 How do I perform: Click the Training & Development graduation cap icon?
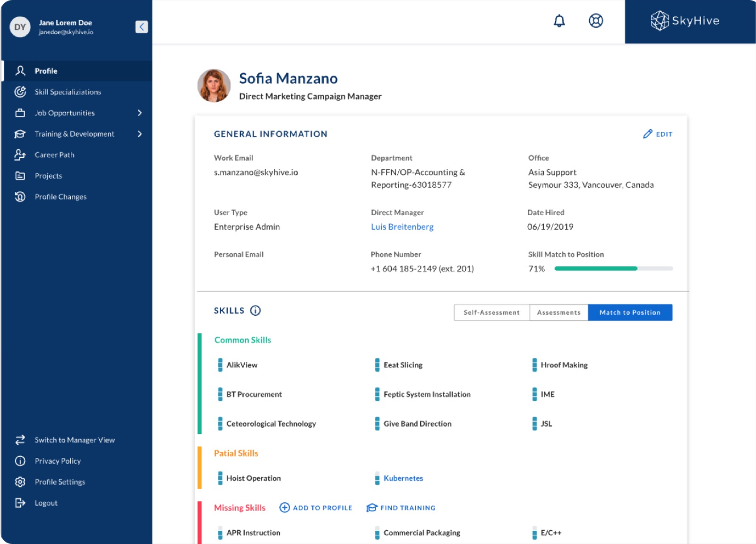[x=20, y=134]
